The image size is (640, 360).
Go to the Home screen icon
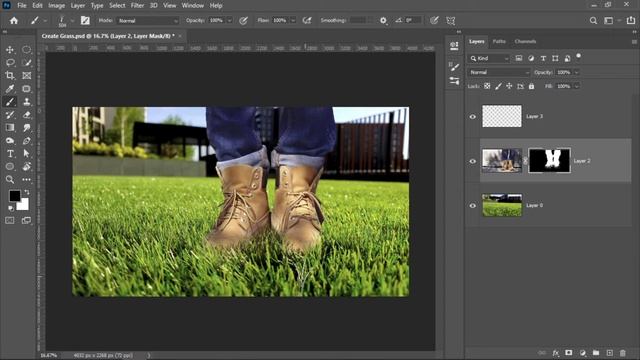14,20
